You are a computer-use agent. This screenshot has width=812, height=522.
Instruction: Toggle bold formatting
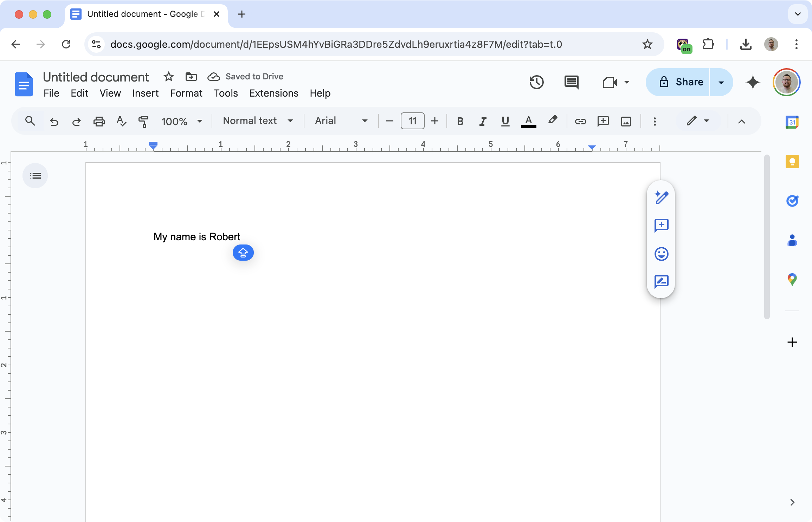coord(460,121)
